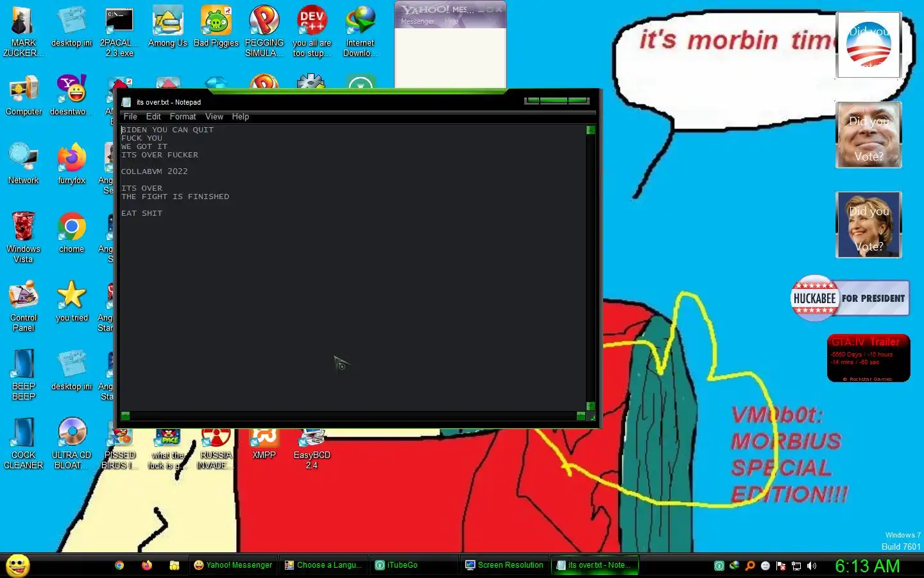Screen dimensions: 924x578
Task: Click the GTA:IV Trailer countdown gadget
Action: click(x=869, y=358)
